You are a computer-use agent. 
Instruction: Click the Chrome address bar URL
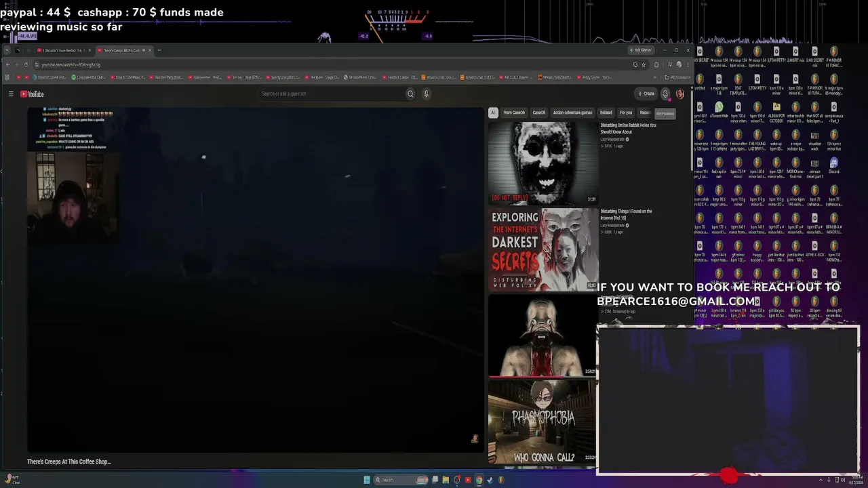71,64
